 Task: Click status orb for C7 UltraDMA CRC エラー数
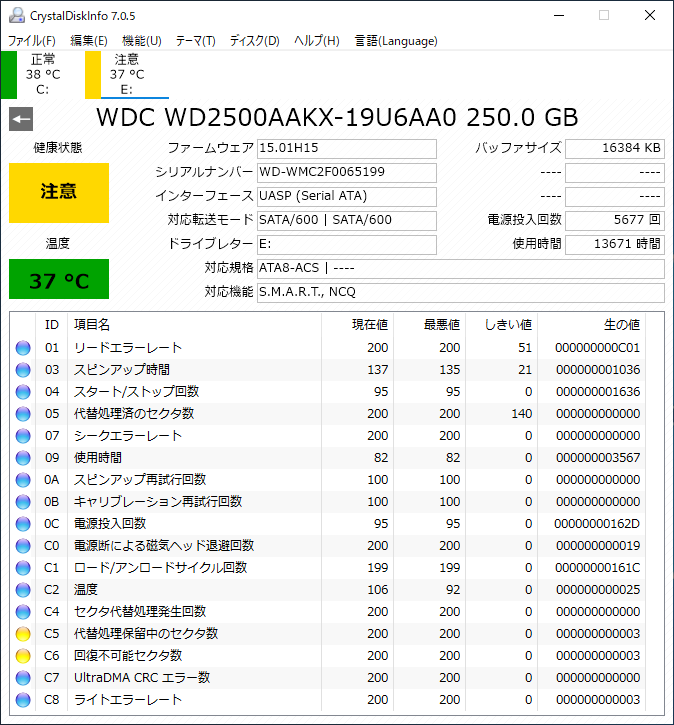pyautogui.click(x=23, y=678)
